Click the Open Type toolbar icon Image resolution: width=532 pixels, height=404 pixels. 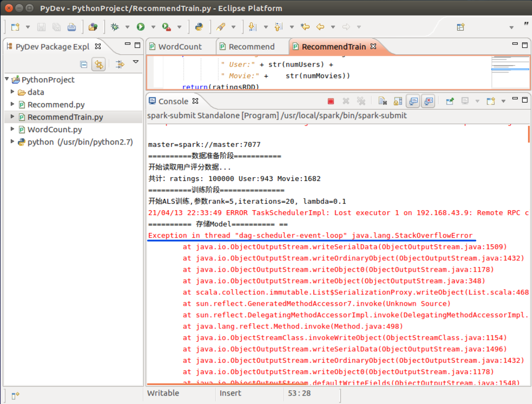coord(93,27)
